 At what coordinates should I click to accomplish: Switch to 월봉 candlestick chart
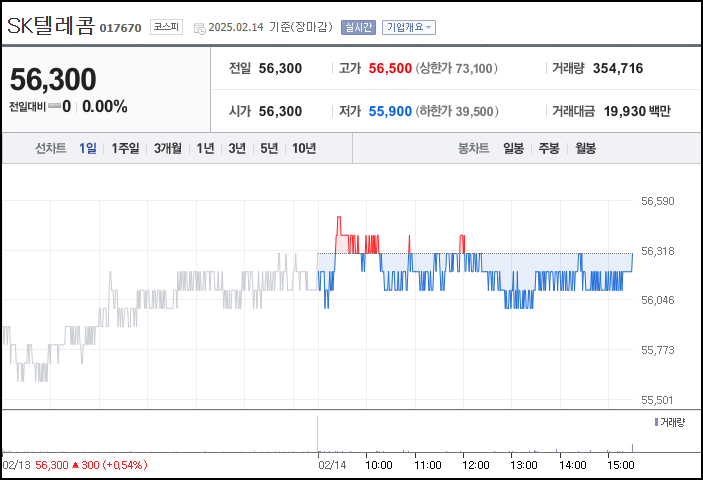tap(586, 148)
